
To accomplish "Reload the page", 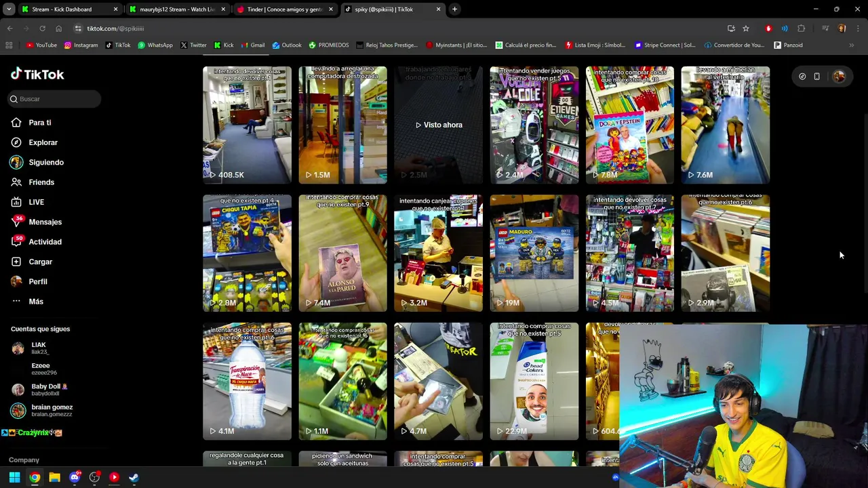I will pos(42,28).
